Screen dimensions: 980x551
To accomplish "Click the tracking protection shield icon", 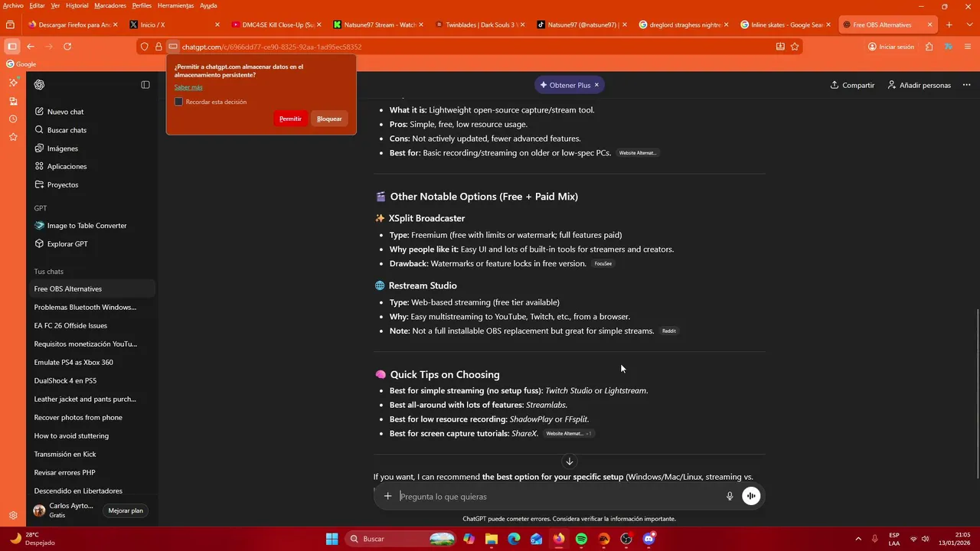I will (x=144, y=47).
